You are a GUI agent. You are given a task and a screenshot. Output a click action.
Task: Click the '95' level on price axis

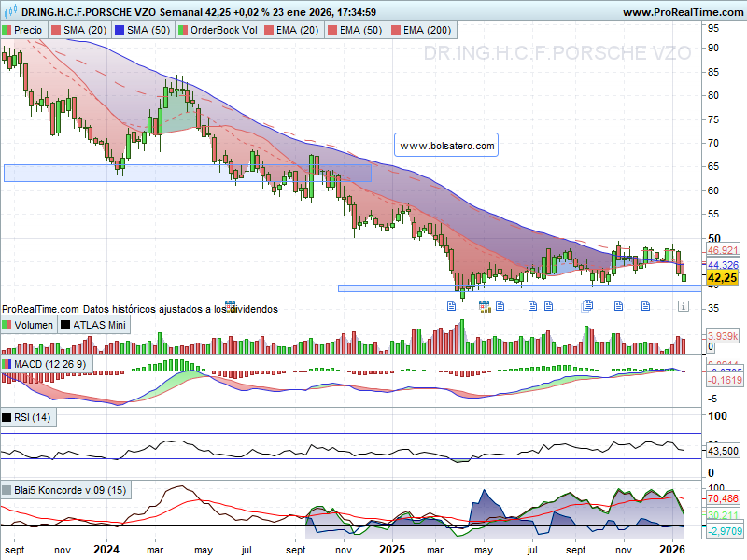[x=712, y=28]
